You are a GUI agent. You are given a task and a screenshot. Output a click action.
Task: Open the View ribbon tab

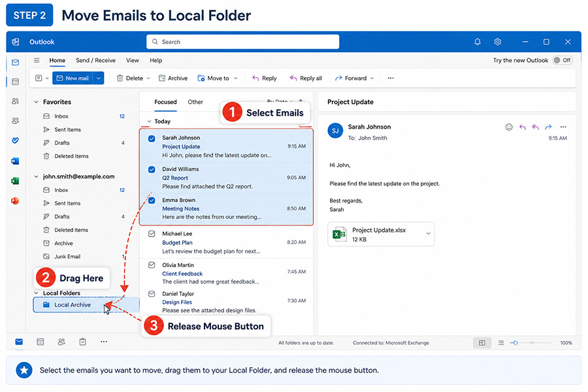(133, 60)
